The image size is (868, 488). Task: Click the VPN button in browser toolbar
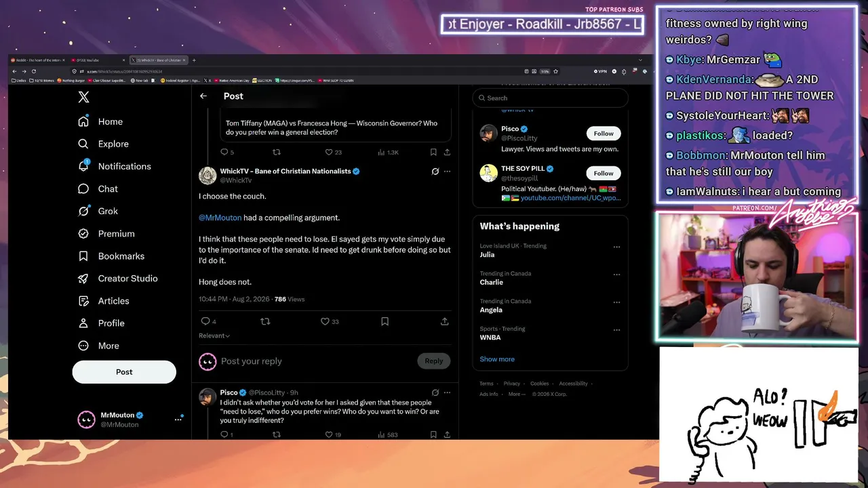pos(600,71)
